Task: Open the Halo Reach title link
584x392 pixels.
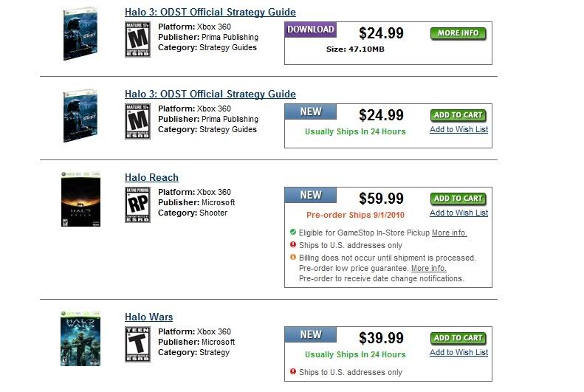Action: coord(151,177)
